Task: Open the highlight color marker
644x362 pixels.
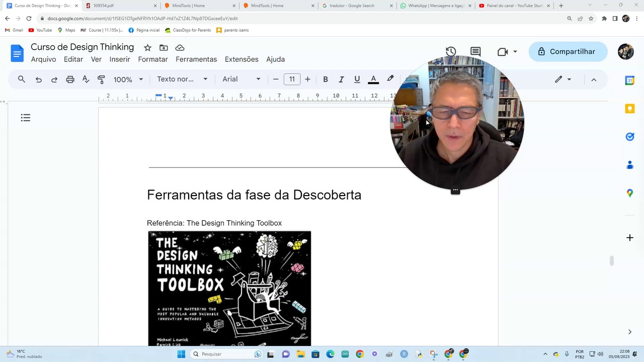Action: tap(390, 79)
